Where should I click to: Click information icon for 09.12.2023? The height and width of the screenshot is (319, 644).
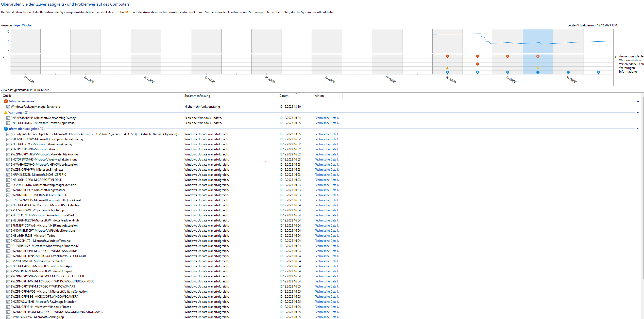point(508,72)
